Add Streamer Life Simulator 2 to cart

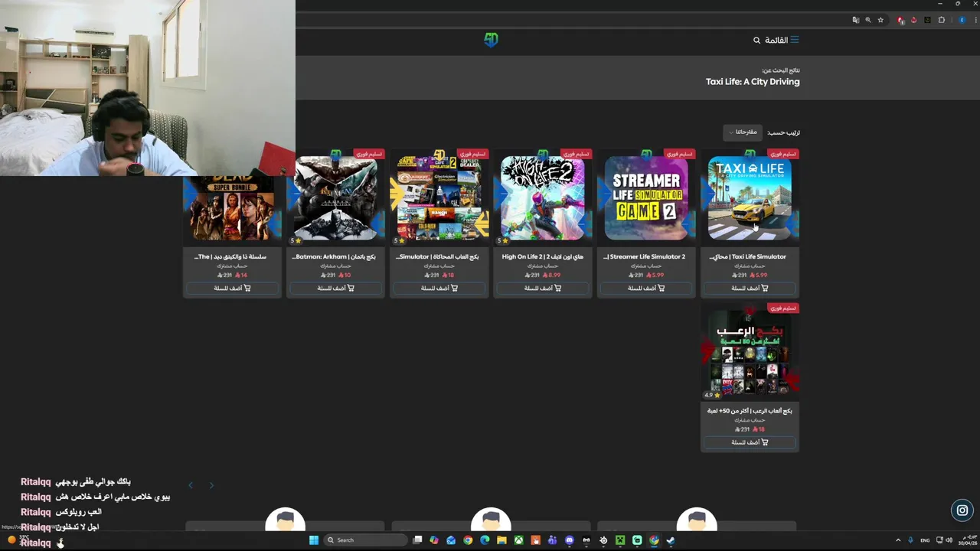point(646,289)
